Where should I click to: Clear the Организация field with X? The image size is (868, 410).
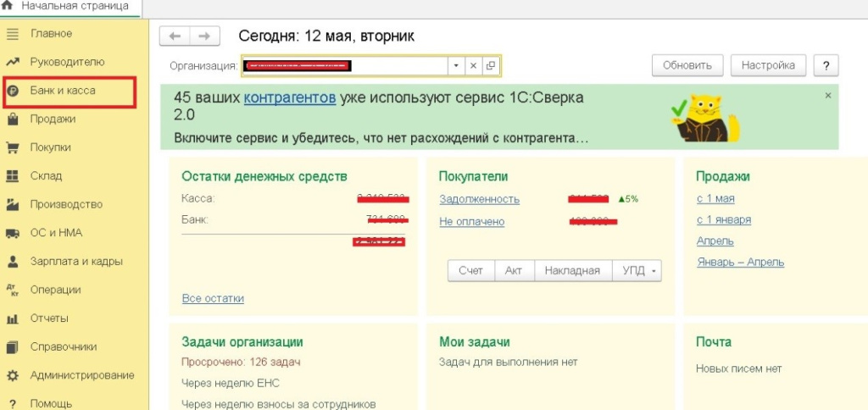[473, 66]
